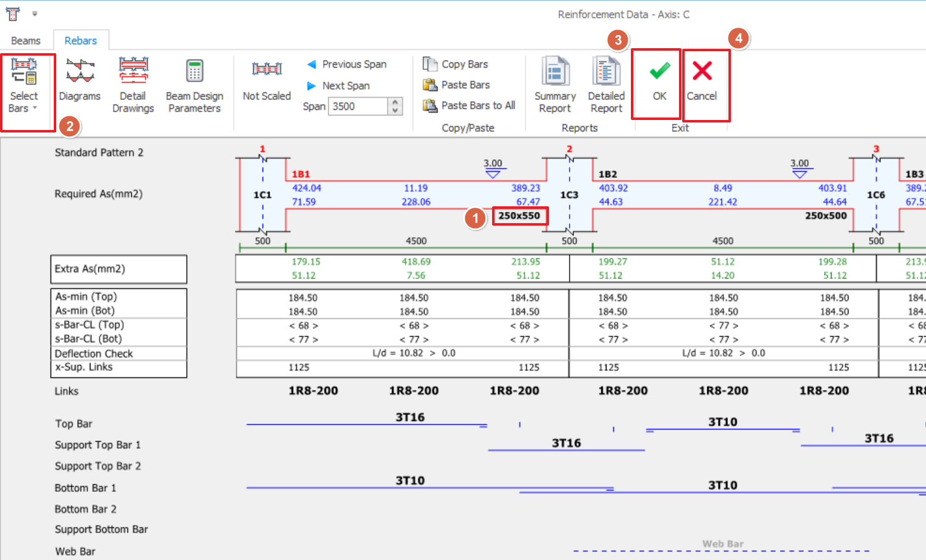Click the Copy Bars icon
Screen dimensions: 926x560
[x=430, y=64]
